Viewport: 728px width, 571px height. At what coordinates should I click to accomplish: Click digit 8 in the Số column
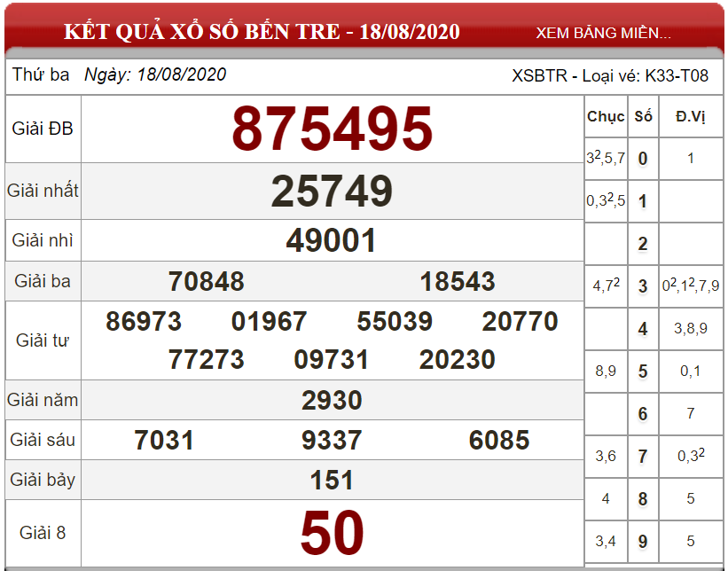coord(643,499)
